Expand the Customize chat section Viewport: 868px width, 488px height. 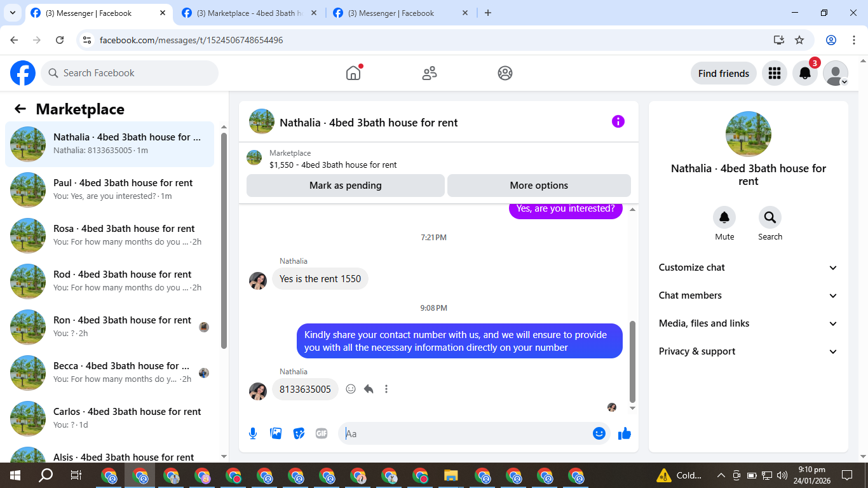tap(748, 268)
